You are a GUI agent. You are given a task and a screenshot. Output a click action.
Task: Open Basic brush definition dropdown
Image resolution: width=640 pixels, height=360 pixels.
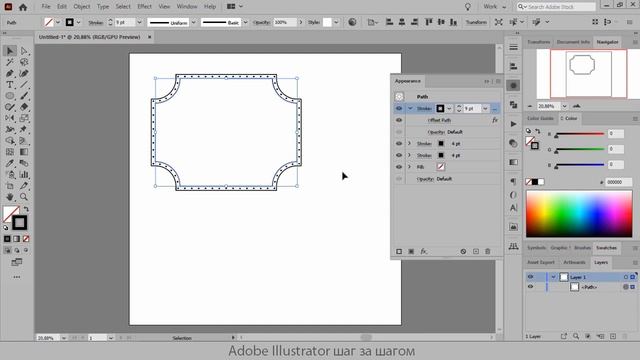[245, 22]
